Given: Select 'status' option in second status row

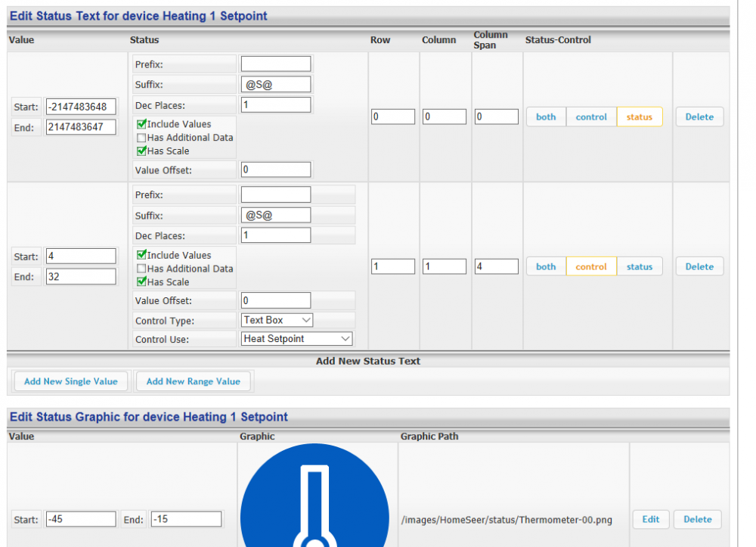Looking at the screenshot, I should [x=639, y=267].
